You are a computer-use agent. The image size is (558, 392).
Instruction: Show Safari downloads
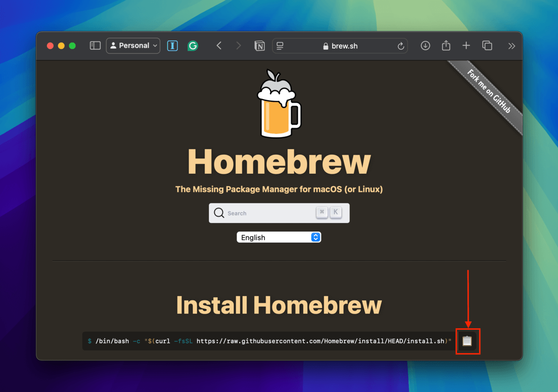(425, 46)
